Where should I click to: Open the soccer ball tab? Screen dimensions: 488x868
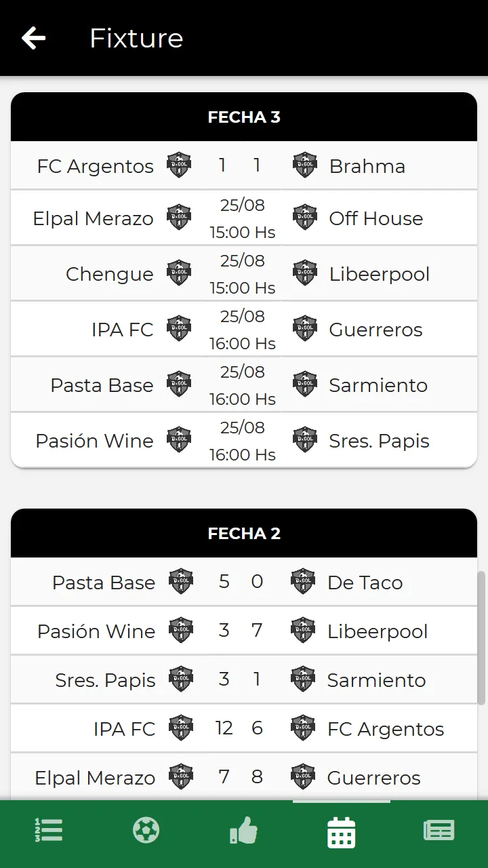pos(146,830)
